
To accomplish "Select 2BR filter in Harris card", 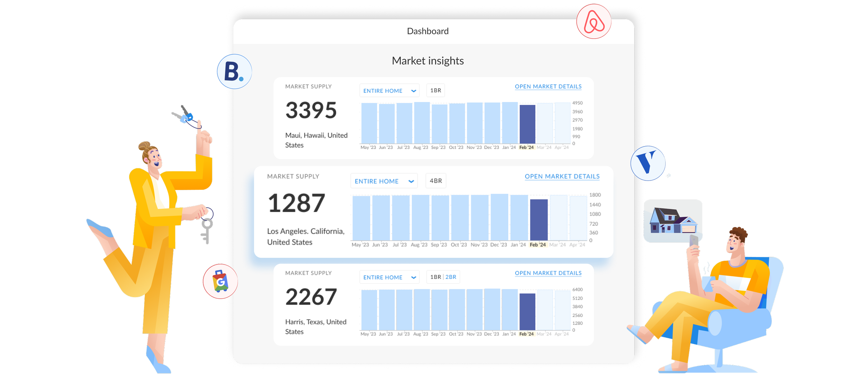I will click(451, 277).
